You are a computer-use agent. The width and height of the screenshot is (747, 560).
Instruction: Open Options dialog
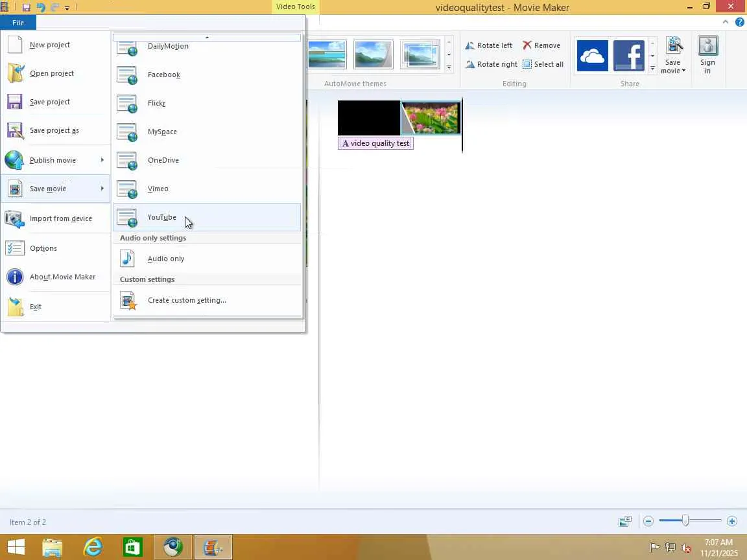point(55,248)
